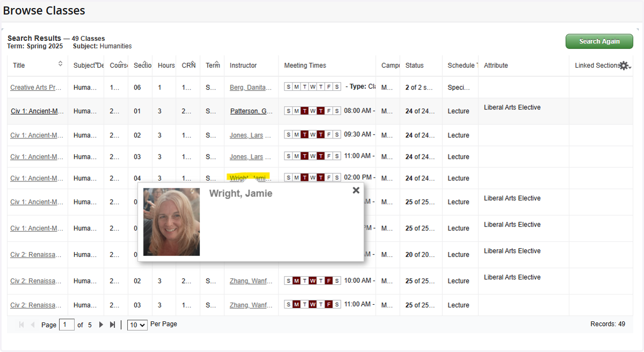Open the column settings gear icon
This screenshot has width=644, height=352.
click(623, 65)
